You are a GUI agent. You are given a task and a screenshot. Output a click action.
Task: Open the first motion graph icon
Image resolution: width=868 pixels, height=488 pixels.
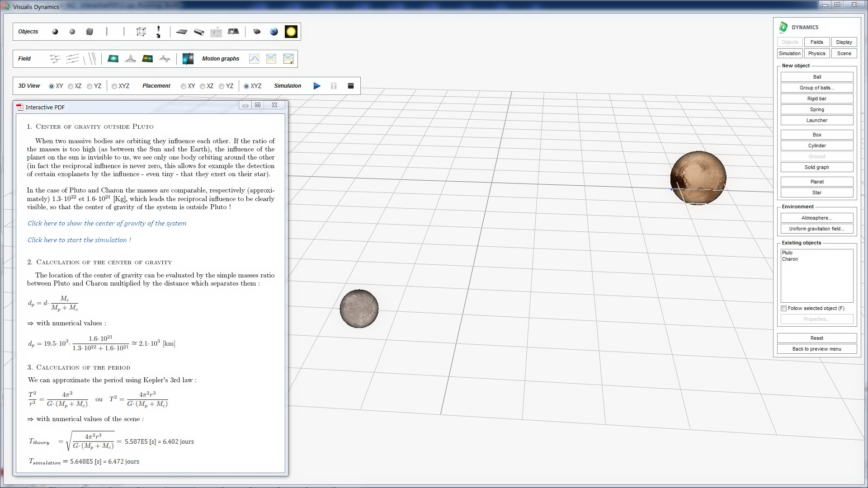(x=254, y=59)
